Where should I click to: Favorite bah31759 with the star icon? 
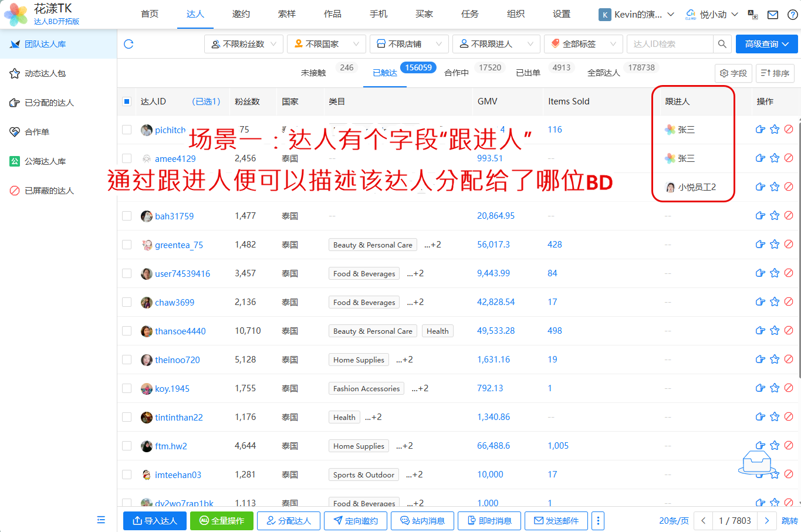coord(775,216)
